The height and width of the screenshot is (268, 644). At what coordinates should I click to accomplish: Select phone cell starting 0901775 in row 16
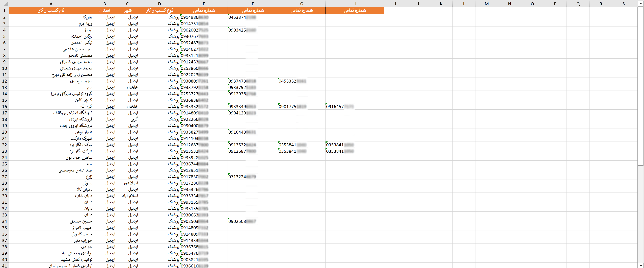tap(302, 106)
